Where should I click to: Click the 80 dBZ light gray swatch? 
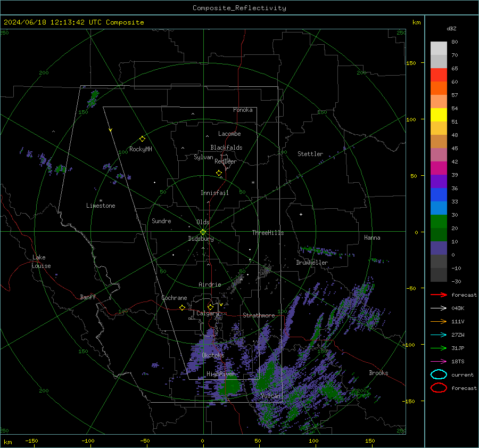pos(439,48)
